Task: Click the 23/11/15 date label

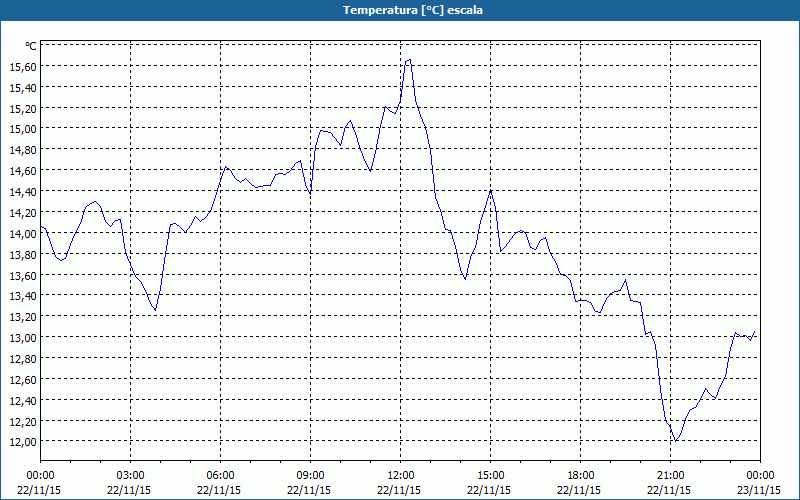Action: coord(760,490)
